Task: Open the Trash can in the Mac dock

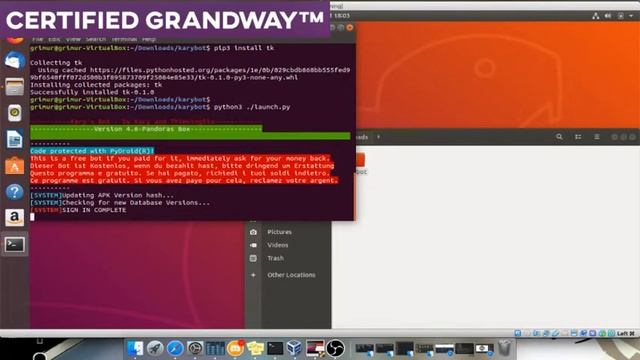Action: tap(505, 348)
